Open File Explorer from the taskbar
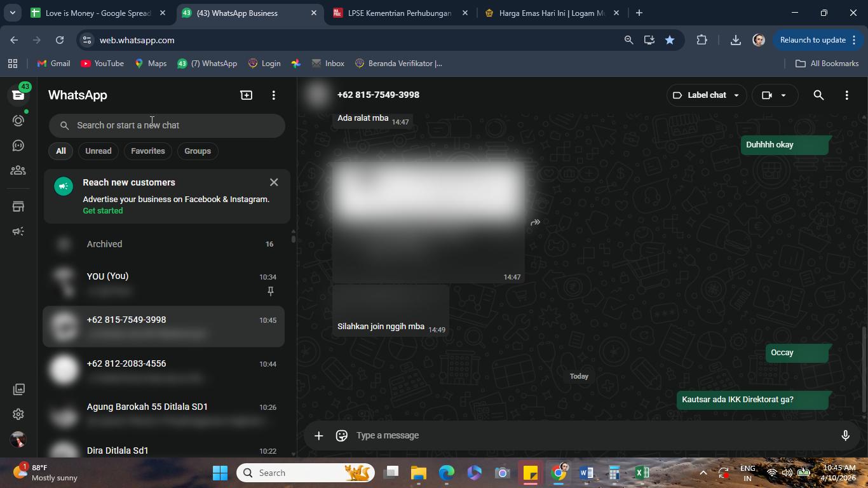The width and height of the screenshot is (868, 488). [x=418, y=473]
